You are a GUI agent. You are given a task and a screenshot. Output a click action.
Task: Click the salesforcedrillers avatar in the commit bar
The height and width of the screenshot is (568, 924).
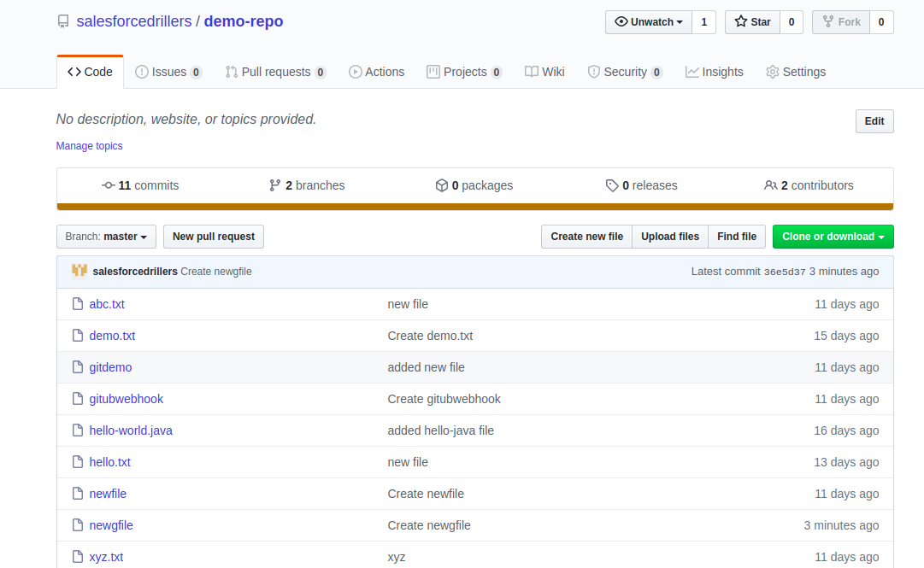[x=79, y=271]
